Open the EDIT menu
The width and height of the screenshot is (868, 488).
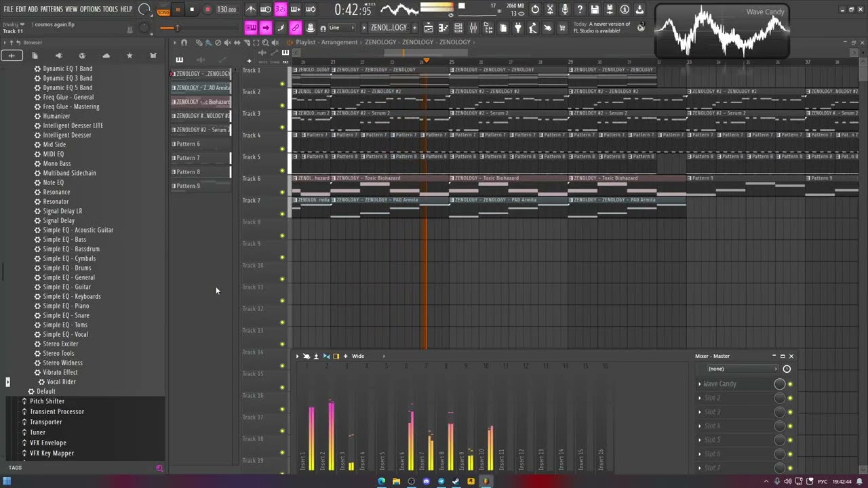point(21,9)
